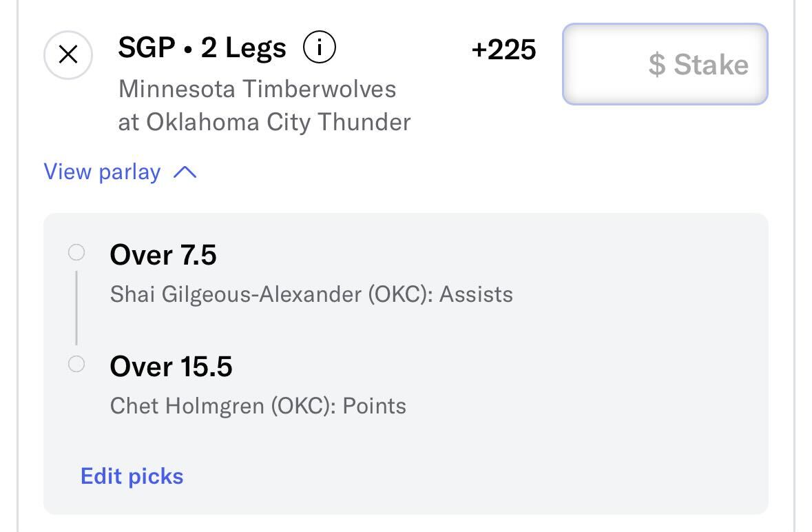812x532 pixels.
Task: Focus the Stake input field
Action: [x=665, y=64]
